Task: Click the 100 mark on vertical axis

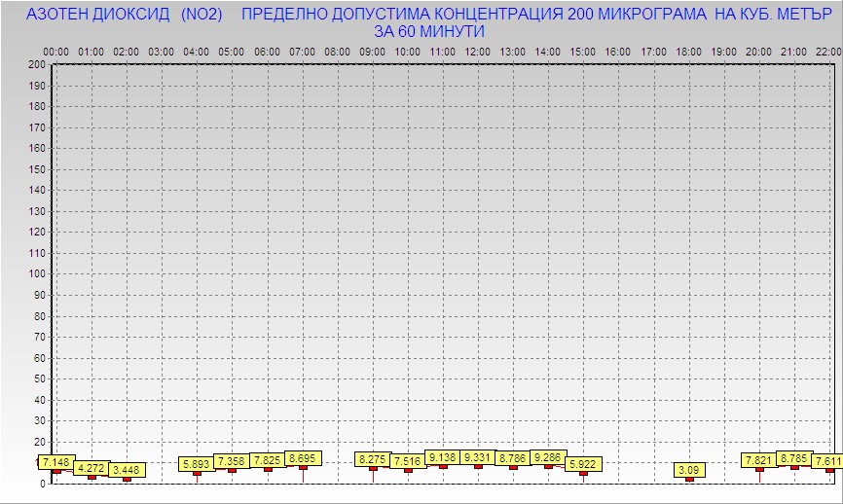Action: point(37,273)
